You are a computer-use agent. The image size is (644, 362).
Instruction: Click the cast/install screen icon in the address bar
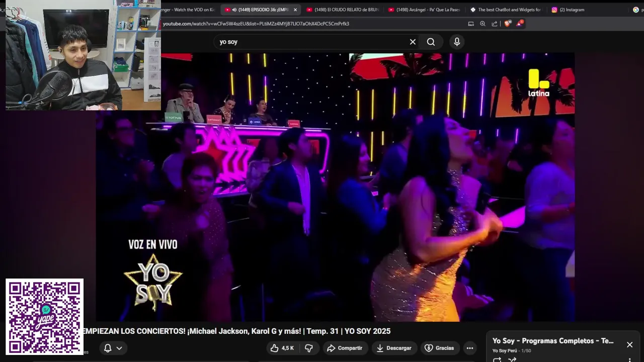[x=471, y=24]
